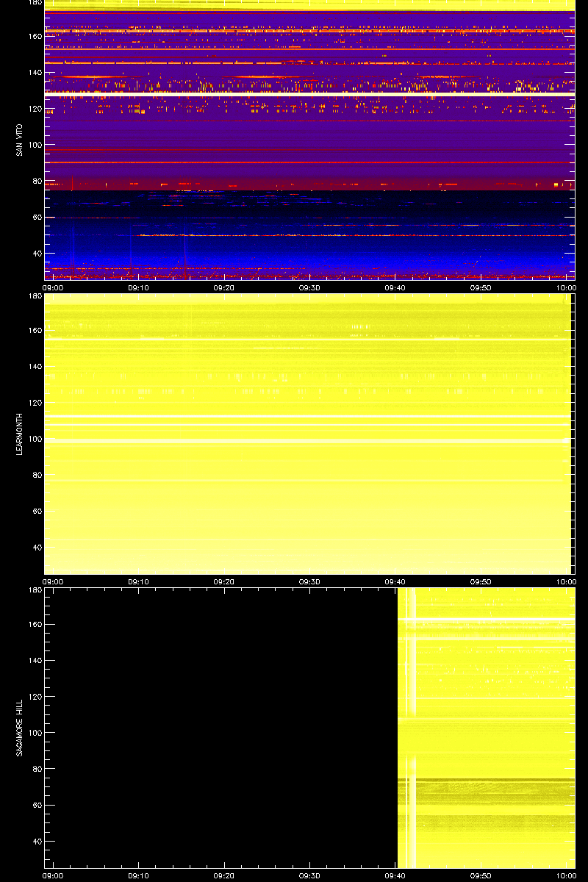Select the 40 frequency tick on Learmonth axis
This screenshot has height=882, width=588.
(x=37, y=548)
